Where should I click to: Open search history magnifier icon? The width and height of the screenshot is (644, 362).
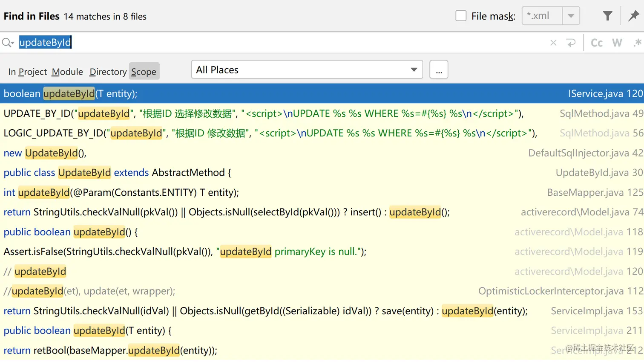click(8, 43)
